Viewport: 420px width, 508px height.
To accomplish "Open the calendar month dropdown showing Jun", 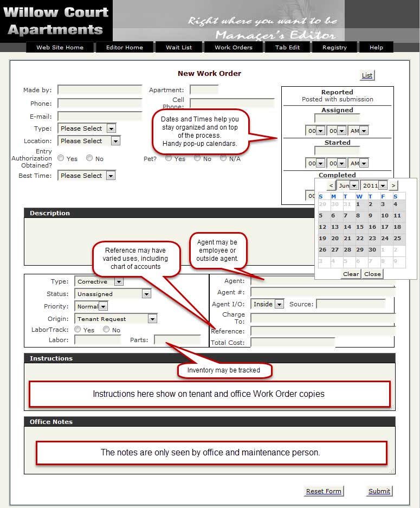I will point(348,185).
